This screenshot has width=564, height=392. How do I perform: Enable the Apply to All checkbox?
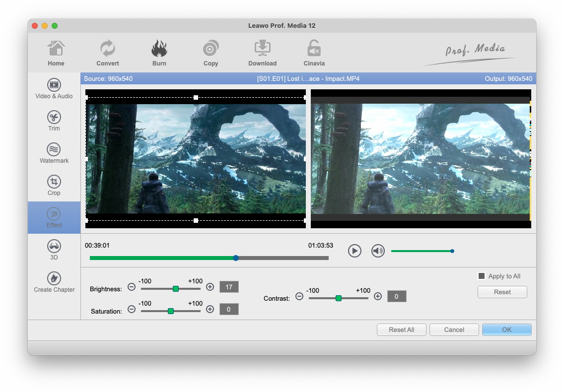(482, 276)
